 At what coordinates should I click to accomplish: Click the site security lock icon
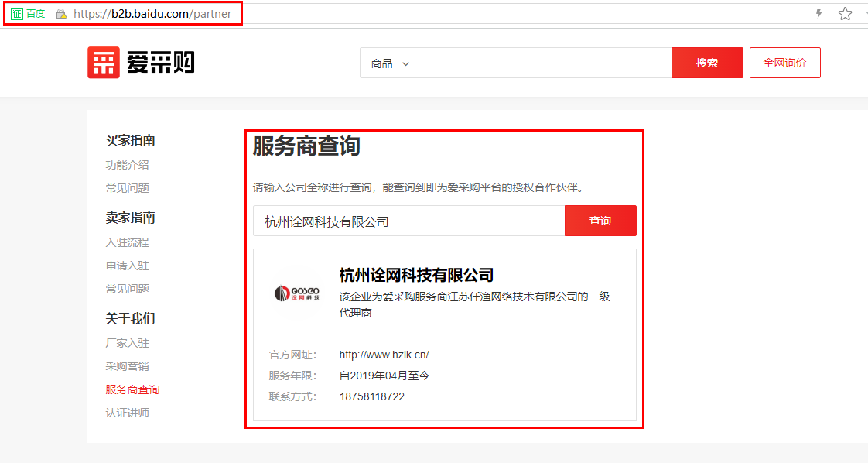click(61, 14)
